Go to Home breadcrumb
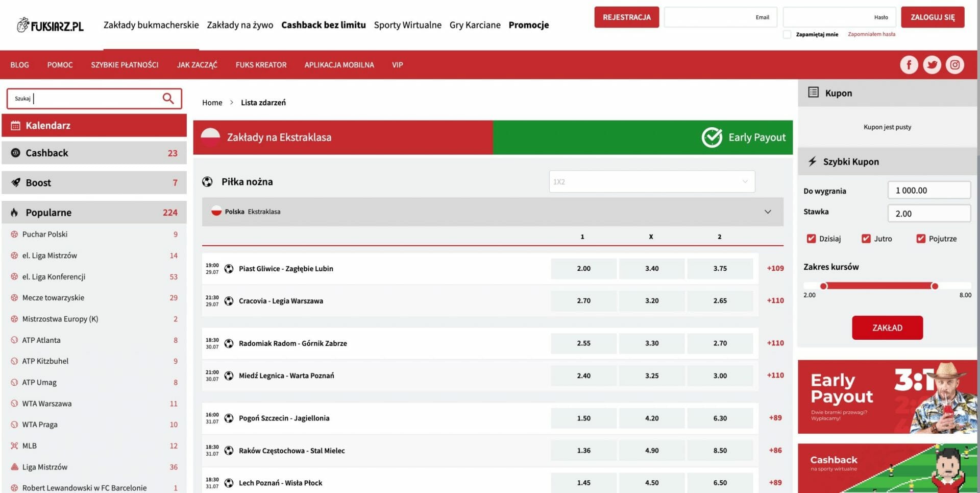The height and width of the screenshot is (493, 980). click(212, 103)
